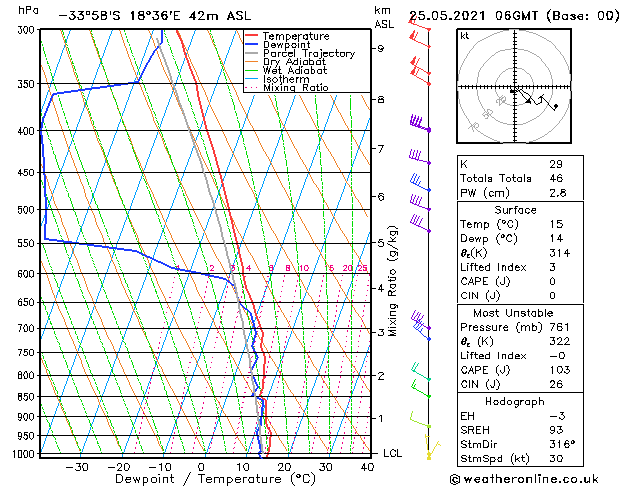Click the 0 degree temperature axis label

pos(201,467)
